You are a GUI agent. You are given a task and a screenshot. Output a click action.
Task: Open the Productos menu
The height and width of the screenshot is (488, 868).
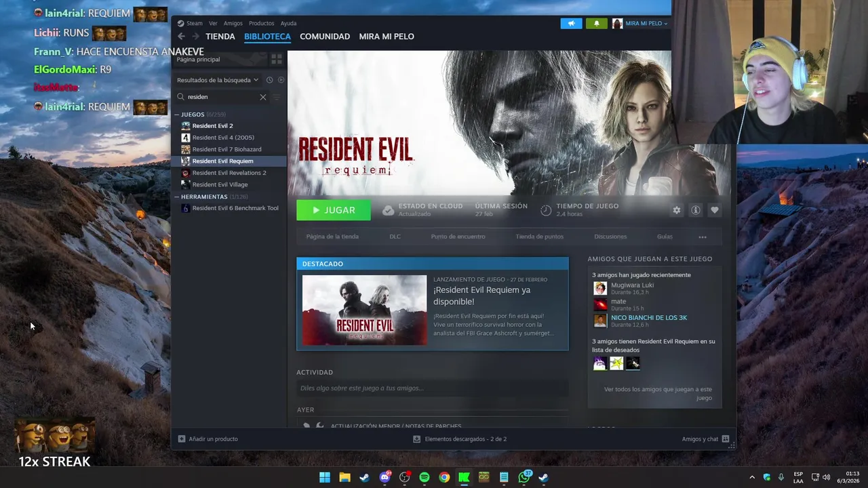point(261,23)
